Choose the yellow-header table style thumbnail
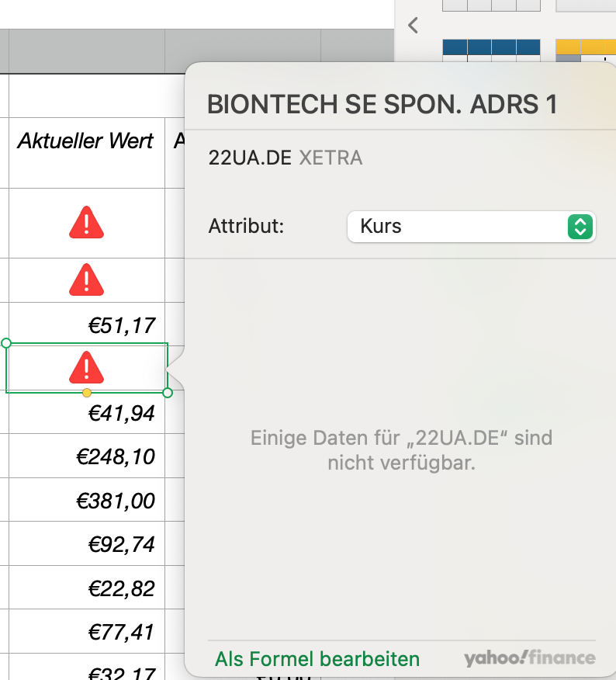This screenshot has width=616, height=680. (x=586, y=51)
